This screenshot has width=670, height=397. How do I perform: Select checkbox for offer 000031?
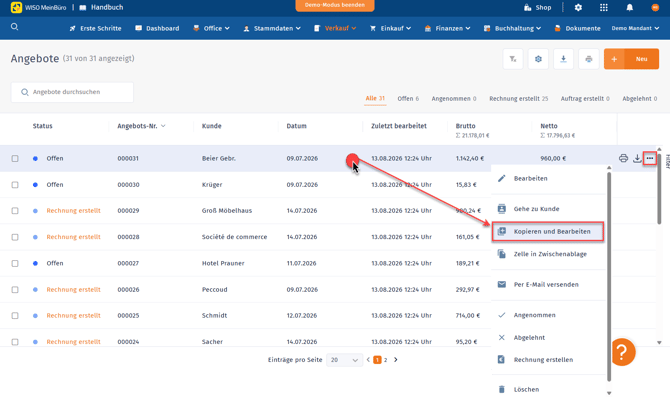click(x=15, y=159)
